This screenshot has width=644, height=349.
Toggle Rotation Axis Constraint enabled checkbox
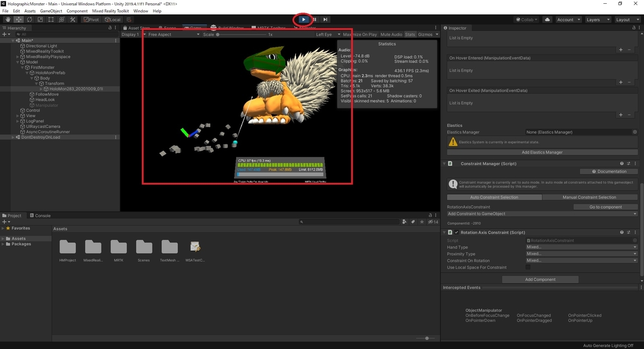(457, 232)
